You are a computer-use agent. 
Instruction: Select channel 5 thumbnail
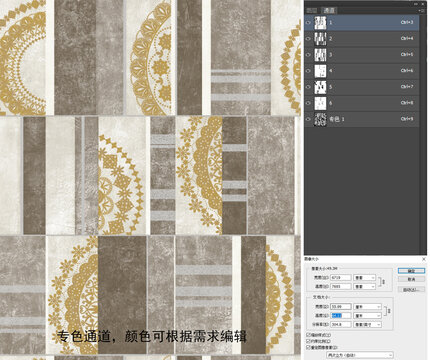[320, 87]
